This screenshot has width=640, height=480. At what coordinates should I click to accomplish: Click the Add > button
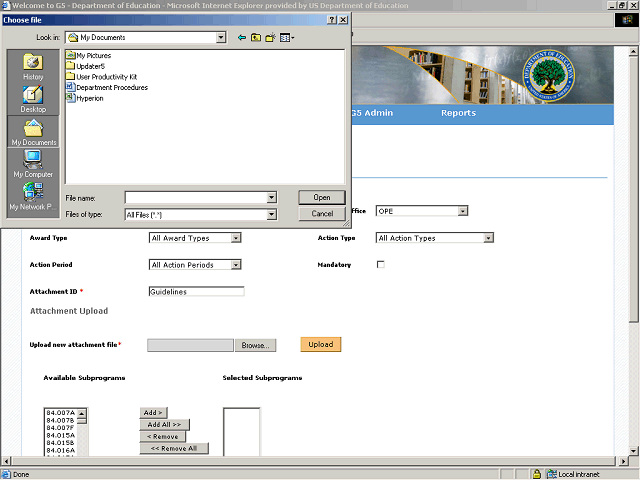click(x=153, y=413)
